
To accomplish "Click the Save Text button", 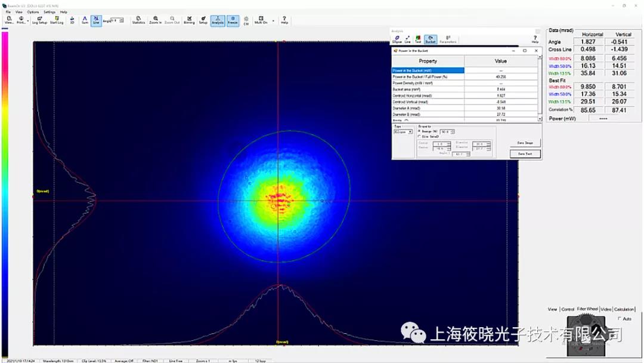I will coord(525,154).
